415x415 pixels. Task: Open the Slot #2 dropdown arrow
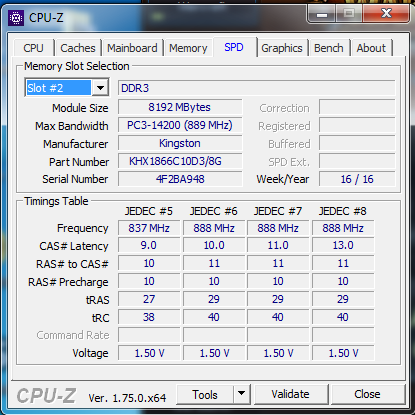click(100, 88)
